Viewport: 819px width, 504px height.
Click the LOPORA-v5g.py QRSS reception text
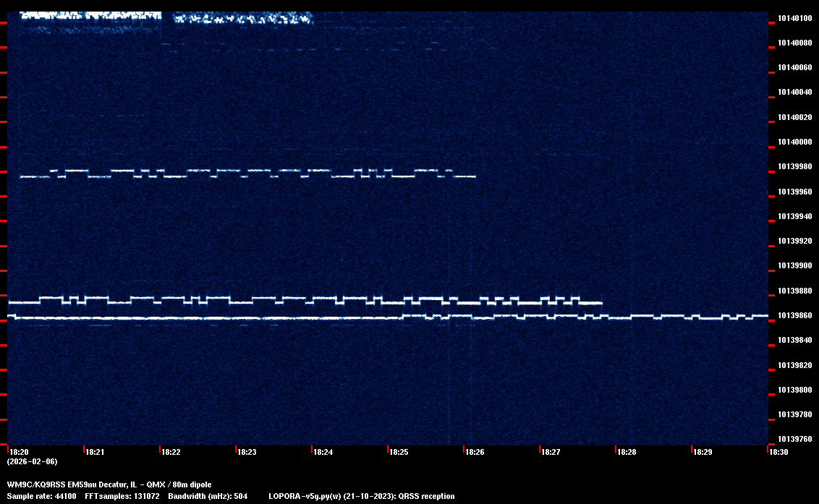[361, 496]
